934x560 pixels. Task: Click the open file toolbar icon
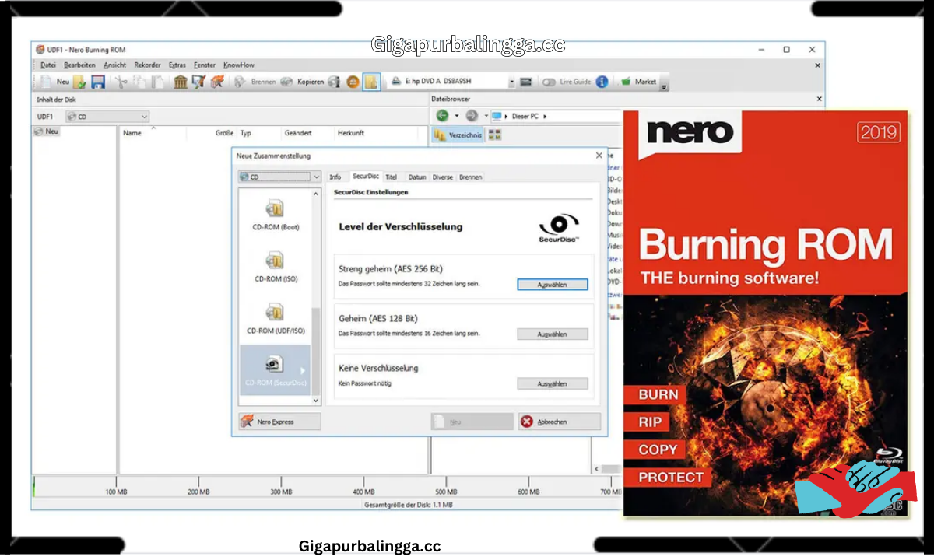80,82
